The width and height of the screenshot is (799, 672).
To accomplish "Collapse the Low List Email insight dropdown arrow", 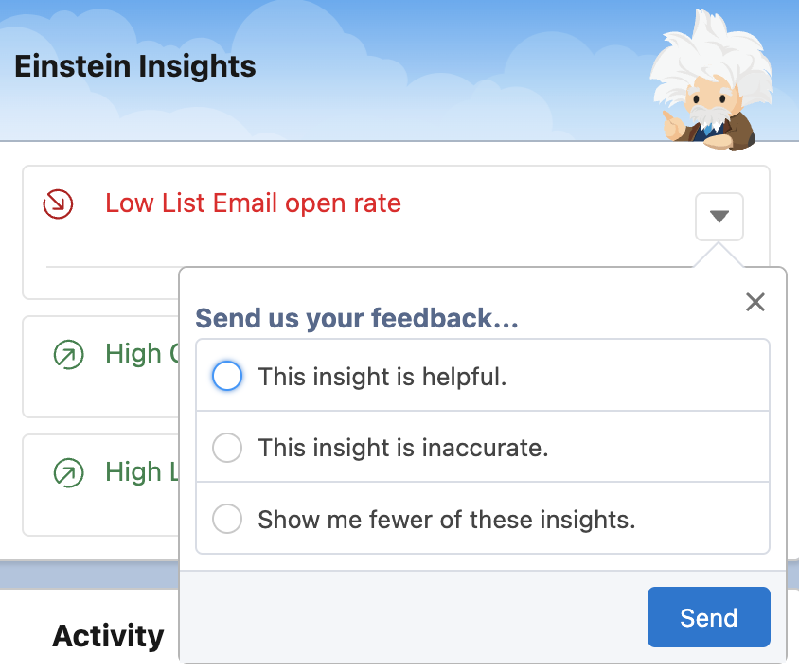I will pyautogui.click(x=719, y=217).
